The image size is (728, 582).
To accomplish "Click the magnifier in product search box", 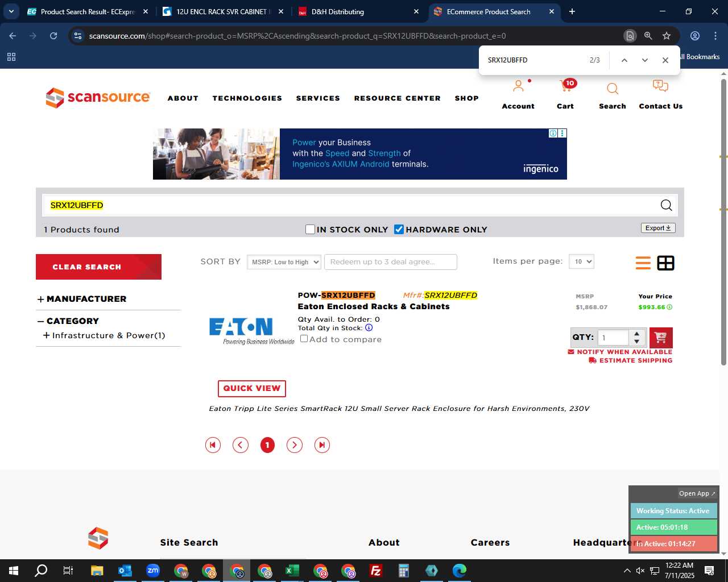I will click(666, 205).
